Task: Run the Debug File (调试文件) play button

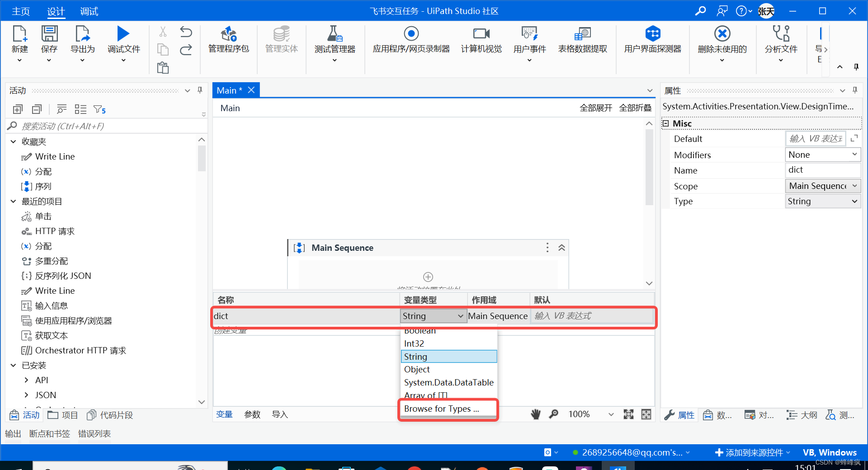Action: [x=123, y=34]
